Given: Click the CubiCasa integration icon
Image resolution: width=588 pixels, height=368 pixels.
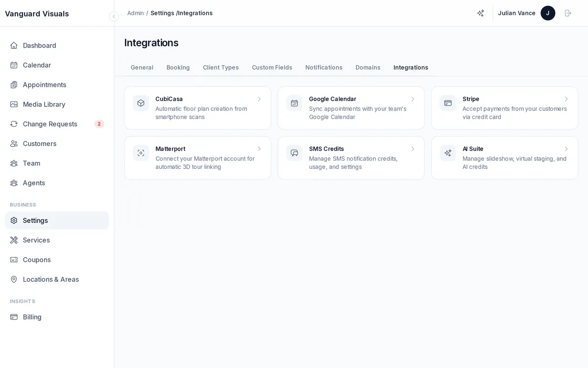Looking at the screenshot, I should (x=141, y=103).
